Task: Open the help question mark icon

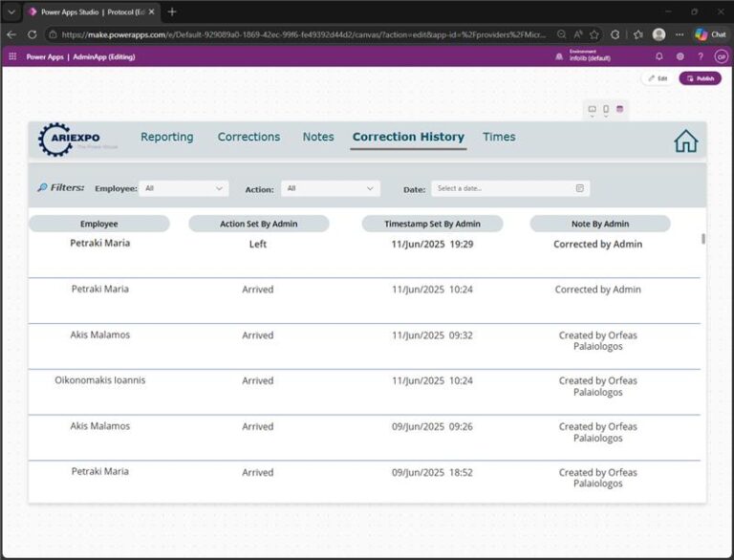Action: click(x=701, y=56)
